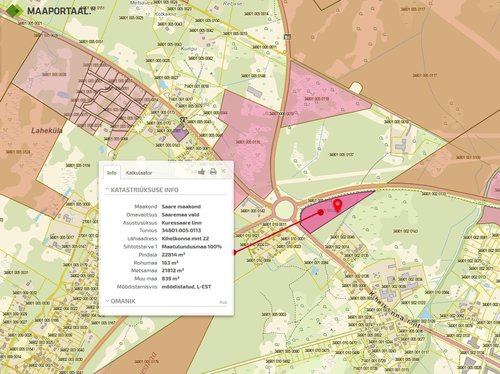Click the Maaportaal logo

click(x=49, y=10)
